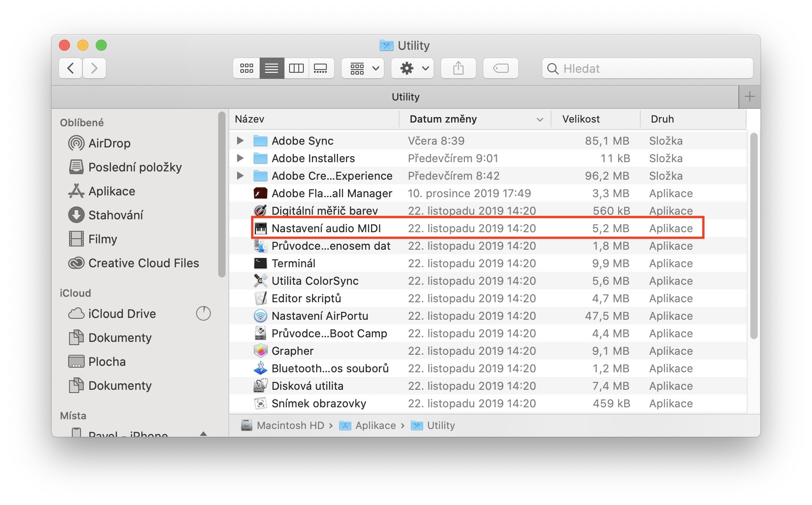Select the Adobe Cre...Experience row name
The height and width of the screenshot is (505, 812).
coord(332,176)
